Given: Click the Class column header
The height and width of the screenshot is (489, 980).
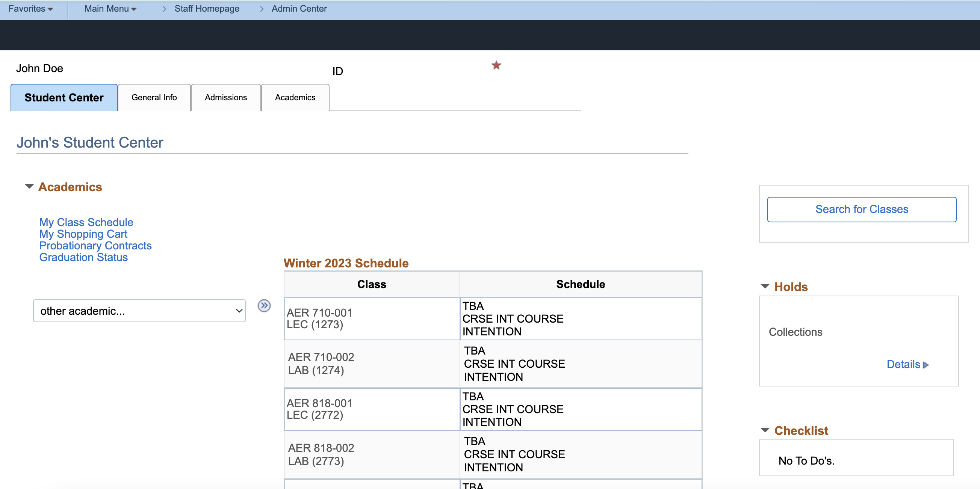Looking at the screenshot, I should tap(372, 284).
